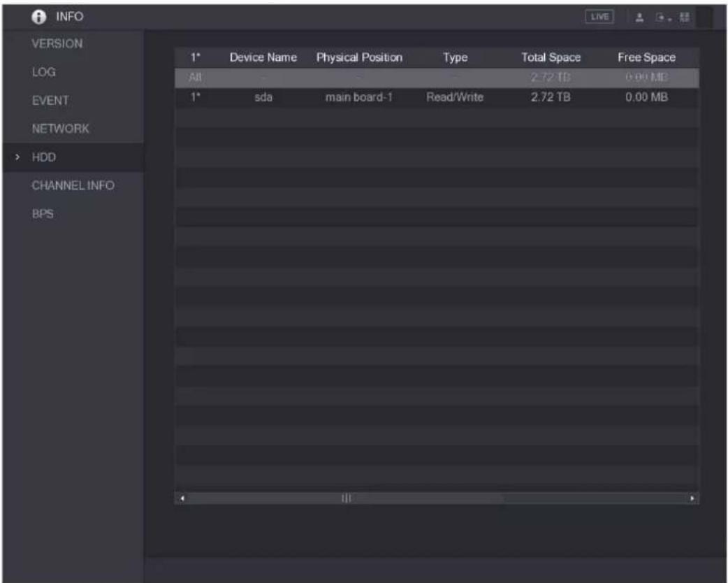Click the 1* cell in sda row
The image size is (728, 583).
point(196,97)
